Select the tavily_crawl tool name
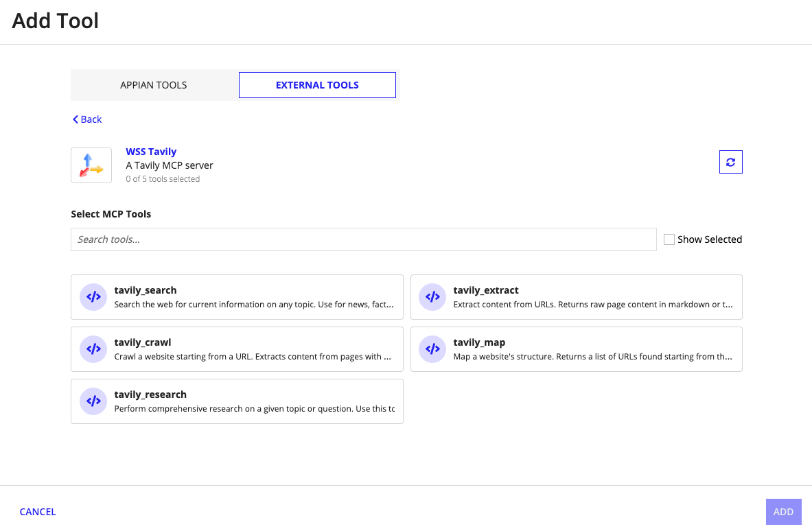 [x=142, y=342]
